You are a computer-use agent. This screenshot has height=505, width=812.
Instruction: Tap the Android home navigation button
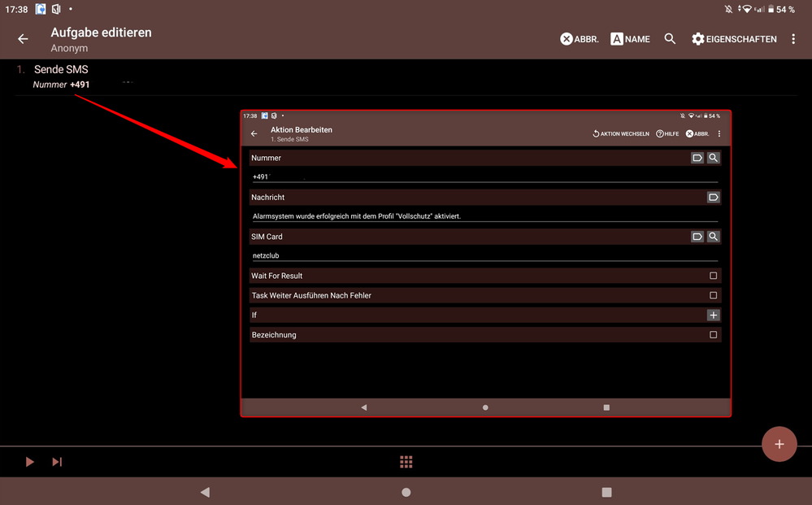click(406, 492)
